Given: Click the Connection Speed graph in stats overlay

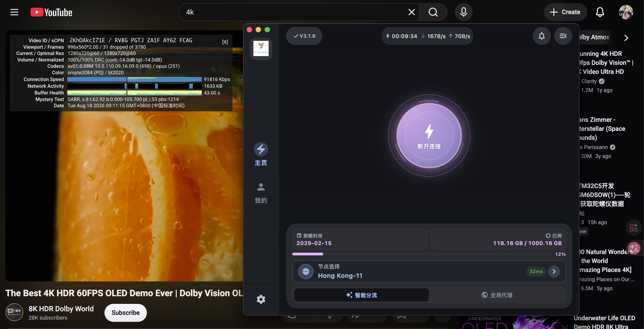Looking at the screenshot, I should 135,79.
